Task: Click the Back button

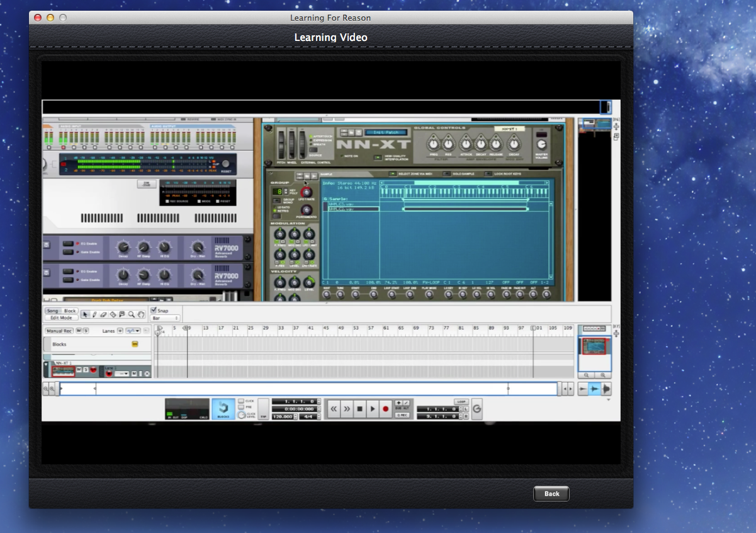Action: point(551,493)
